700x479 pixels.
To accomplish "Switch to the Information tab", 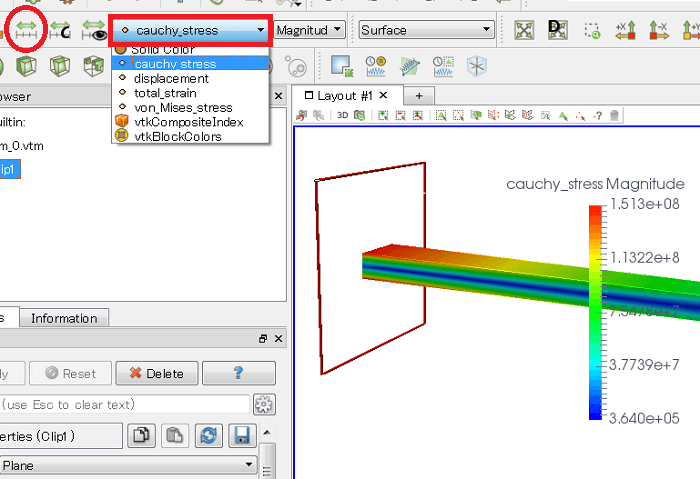I will click(x=64, y=318).
